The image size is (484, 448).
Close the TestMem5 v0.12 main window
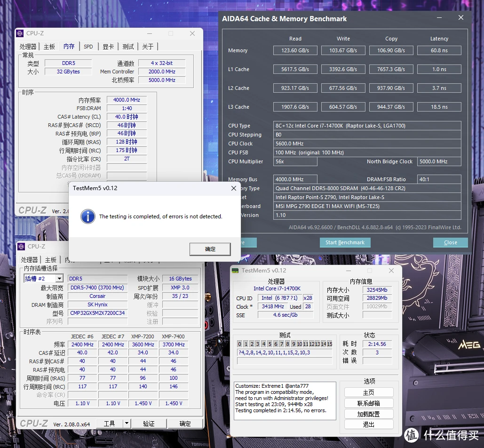coord(391,271)
